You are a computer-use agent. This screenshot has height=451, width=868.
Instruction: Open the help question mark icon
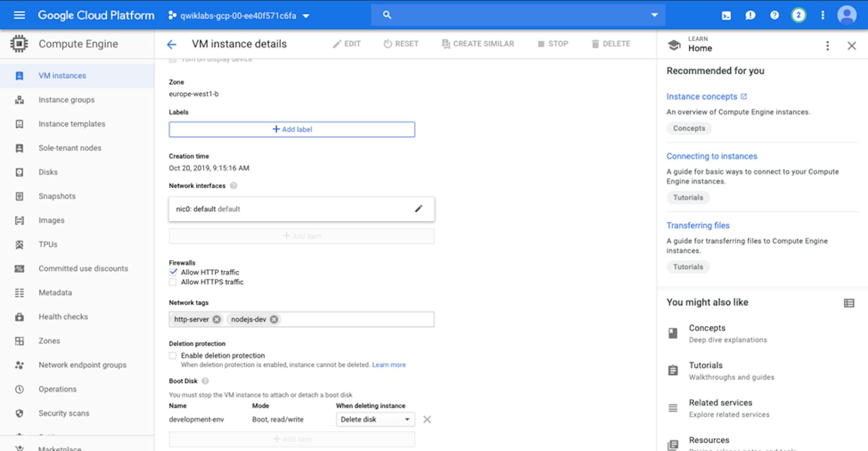click(774, 15)
